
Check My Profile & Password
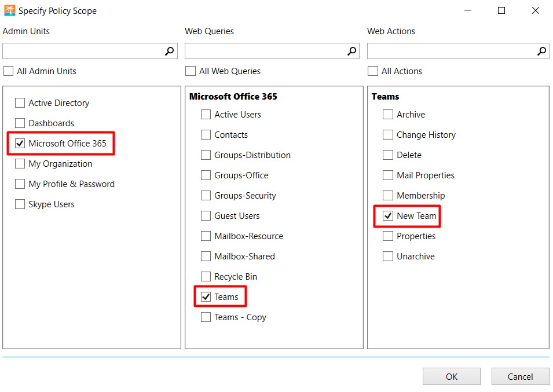point(20,184)
